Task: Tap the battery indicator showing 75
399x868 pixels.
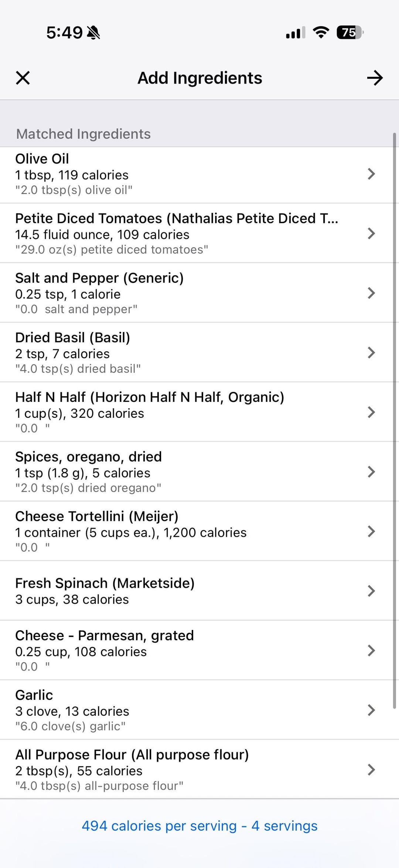Action: coord(349,33)
